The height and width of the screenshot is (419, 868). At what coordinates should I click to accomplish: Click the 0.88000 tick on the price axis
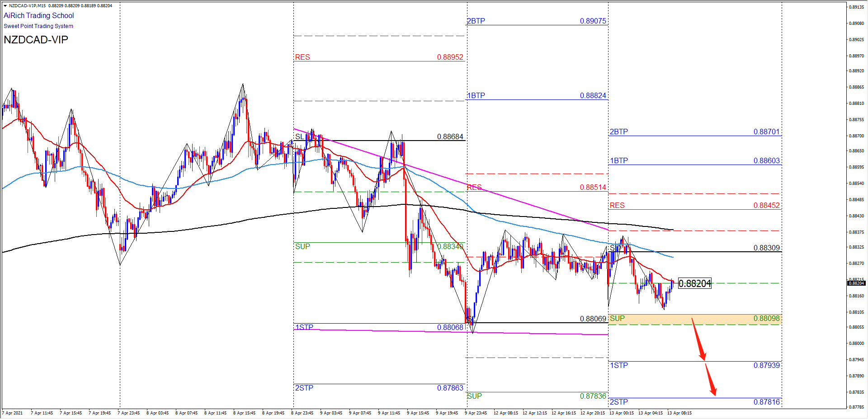coord(857,344)
